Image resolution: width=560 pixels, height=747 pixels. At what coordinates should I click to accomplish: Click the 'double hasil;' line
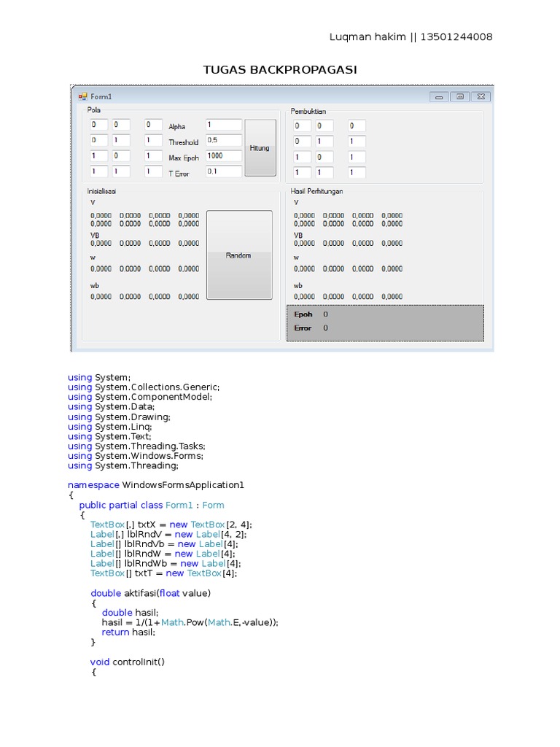(x=130, y=613)
